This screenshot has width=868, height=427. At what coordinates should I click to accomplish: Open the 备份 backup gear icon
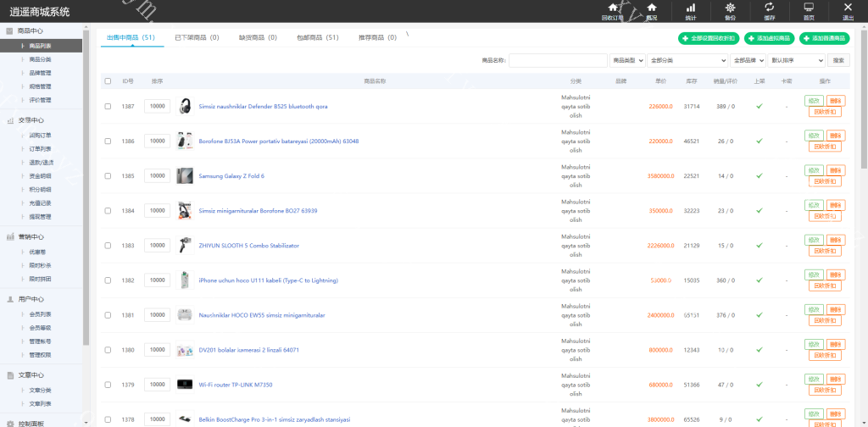click(x=731, y=8)
